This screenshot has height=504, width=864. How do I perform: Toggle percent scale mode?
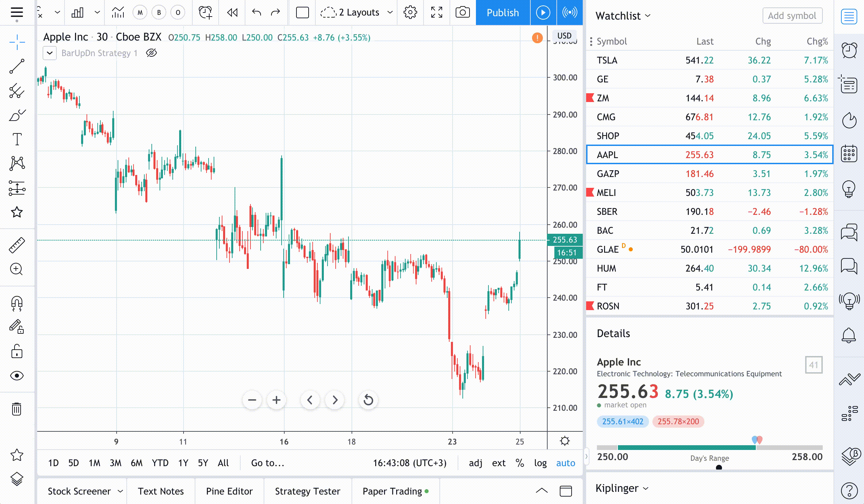520,463
